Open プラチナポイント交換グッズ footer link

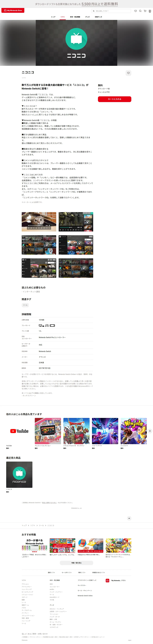(x=87, y=580)
